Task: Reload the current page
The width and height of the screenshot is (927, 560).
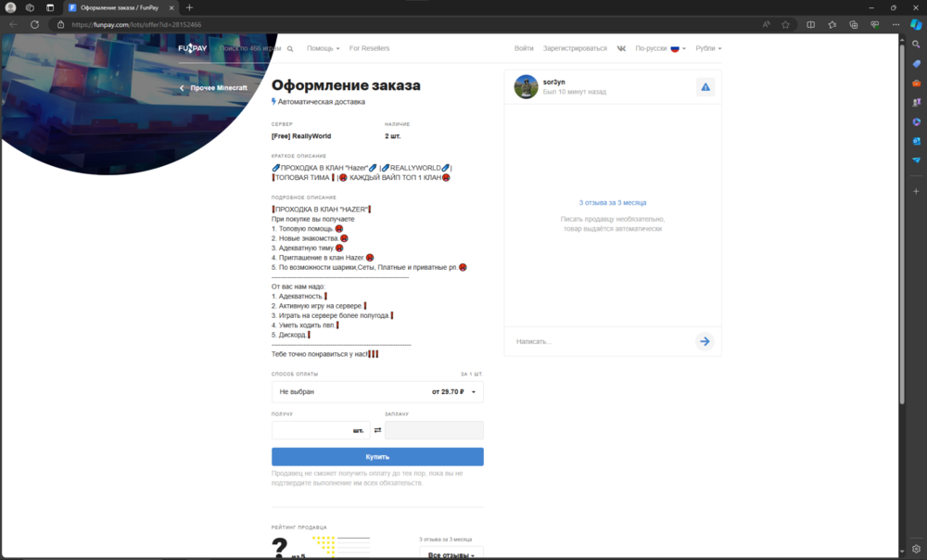Action: pos(35,25)
